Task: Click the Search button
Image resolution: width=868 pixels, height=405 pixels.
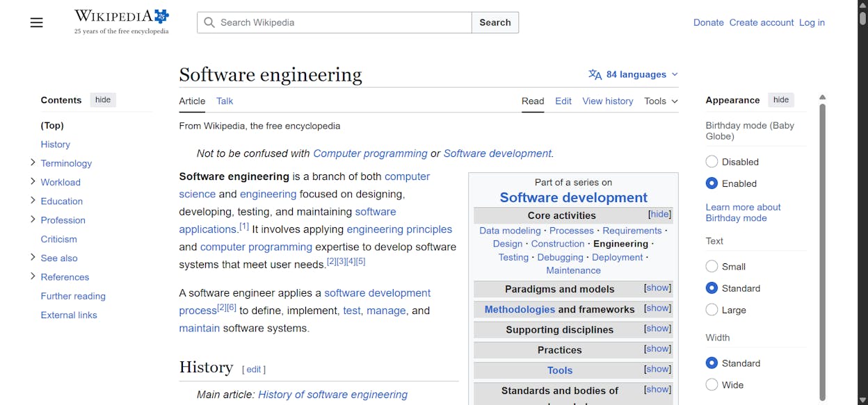Action: pyautogui.click(x=495, y=22)
